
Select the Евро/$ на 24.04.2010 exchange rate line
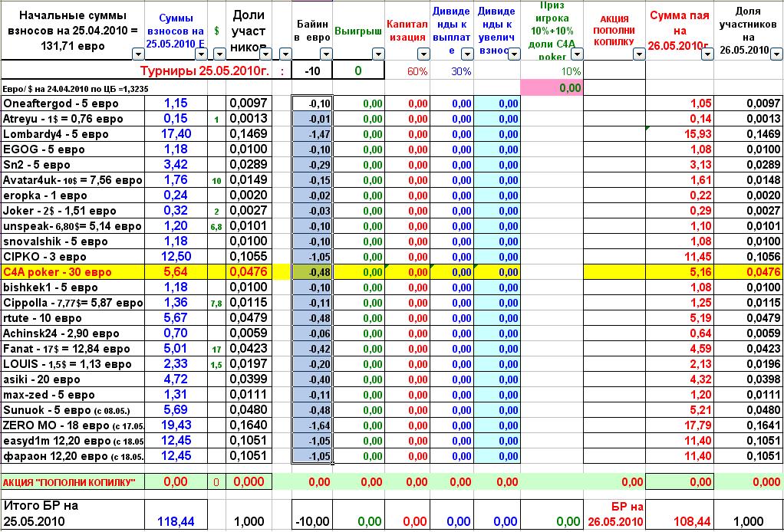click(76, 89)
